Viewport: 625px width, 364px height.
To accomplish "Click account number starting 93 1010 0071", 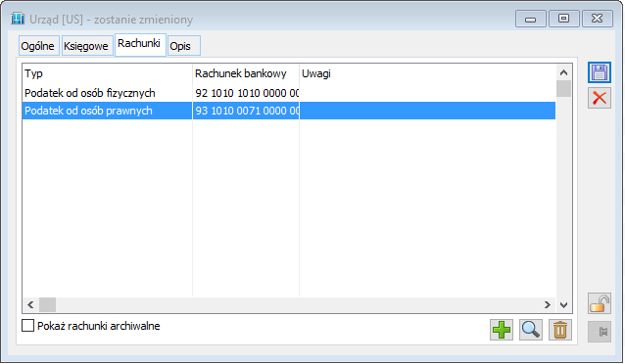I will click(x=247, y=111).
